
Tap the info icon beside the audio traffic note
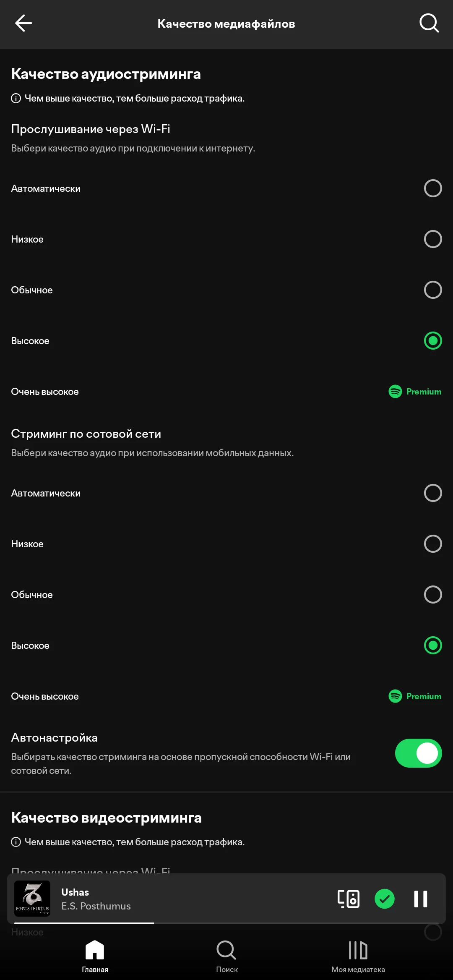16,98
